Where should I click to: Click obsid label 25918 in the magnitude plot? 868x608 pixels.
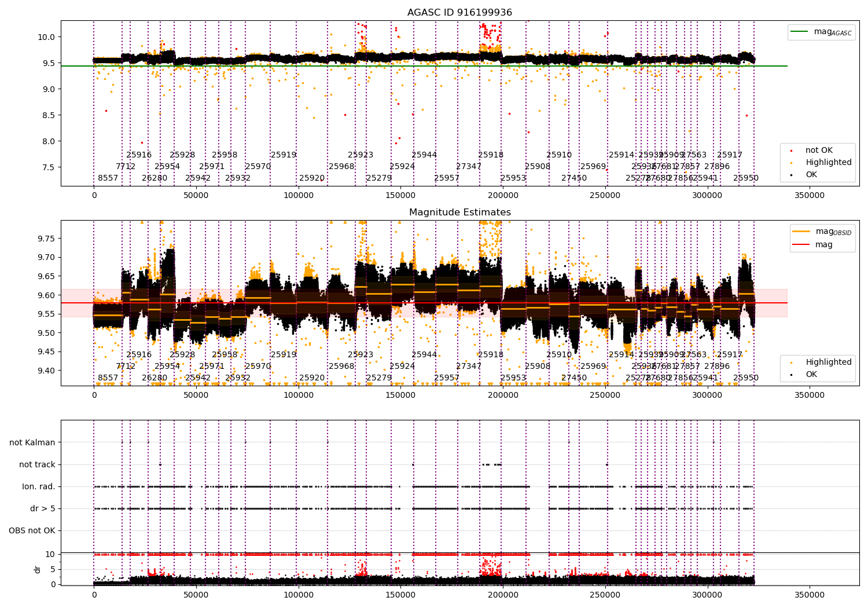pos(491,355)
